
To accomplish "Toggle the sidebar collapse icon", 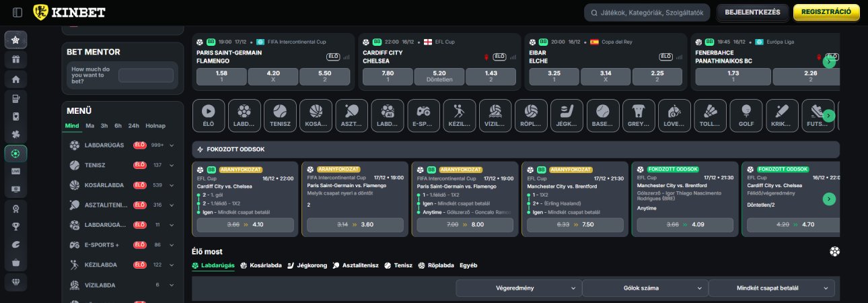I will tap(17, 12).
